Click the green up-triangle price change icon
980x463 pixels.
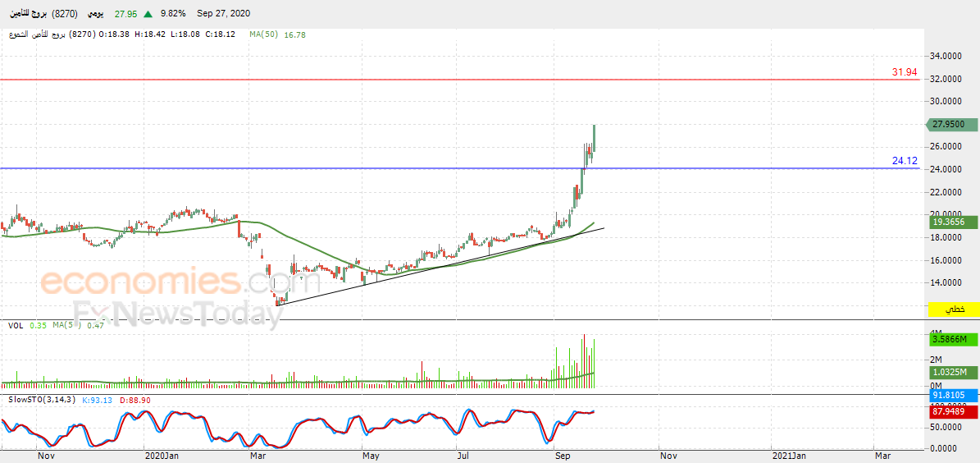[148, 14]
